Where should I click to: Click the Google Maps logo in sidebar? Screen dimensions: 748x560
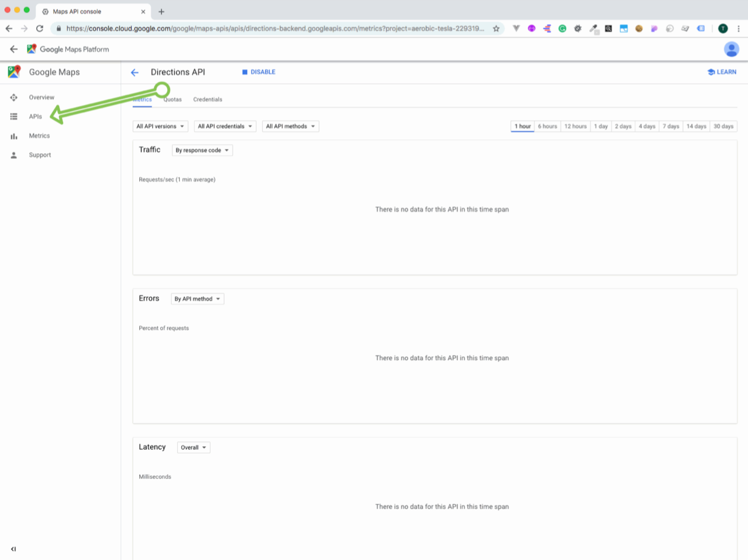(x=14, y=71)
